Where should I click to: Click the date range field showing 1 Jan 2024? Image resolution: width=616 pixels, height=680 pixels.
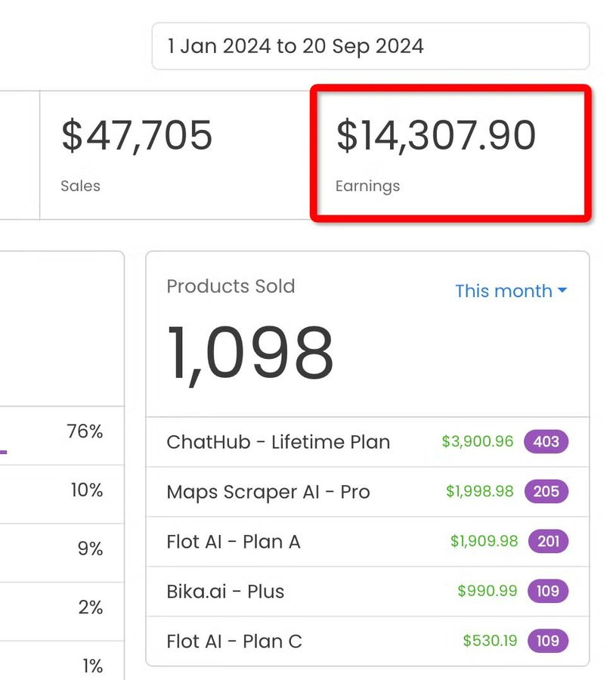click(x=370, y=46)
